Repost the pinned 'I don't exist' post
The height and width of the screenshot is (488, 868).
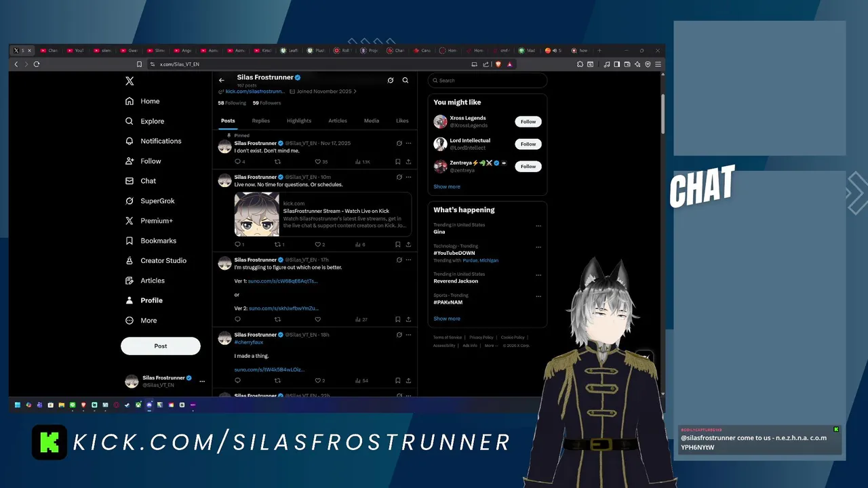pyautogui.click(x=277, y=162)
